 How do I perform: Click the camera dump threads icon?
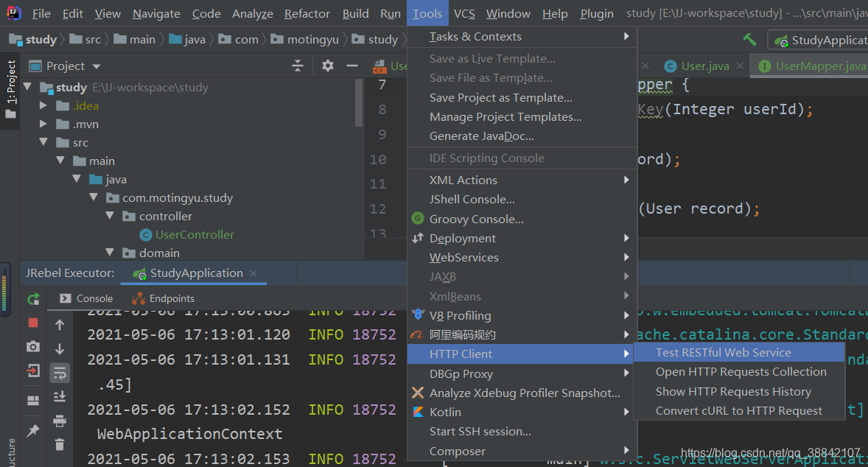[33, 346]
